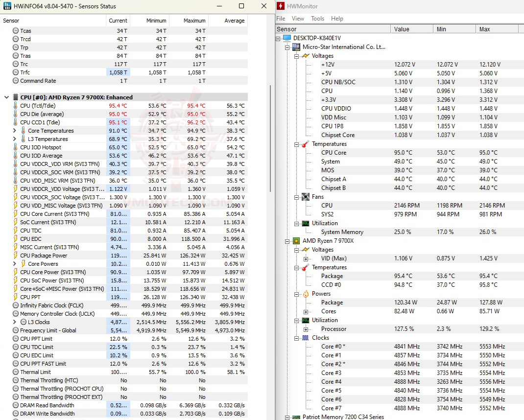
Task: Click the HWiNFO64 app icon in title bar
Action: click(7, 6)
